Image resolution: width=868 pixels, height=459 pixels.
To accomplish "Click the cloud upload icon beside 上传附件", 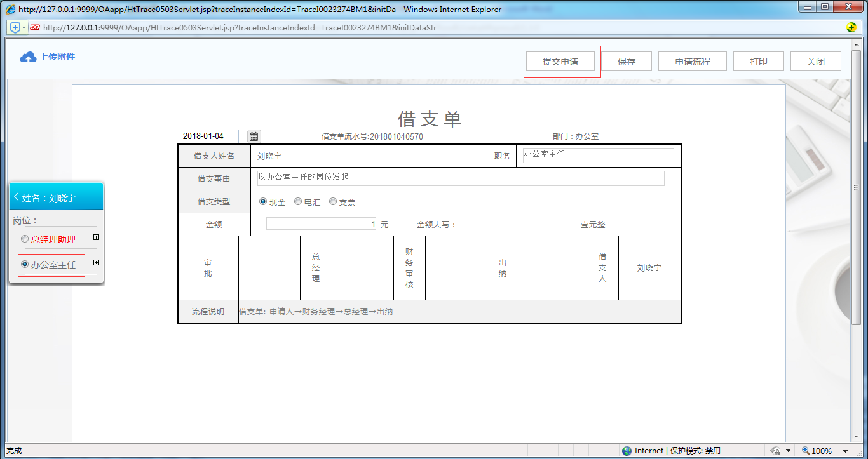I will pos(27,57).
